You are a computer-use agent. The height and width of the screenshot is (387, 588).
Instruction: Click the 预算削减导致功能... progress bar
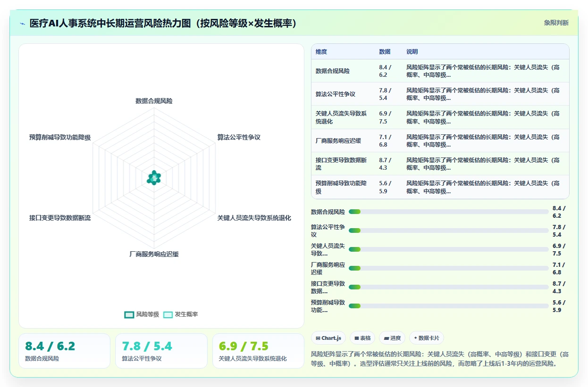(449, 306)
